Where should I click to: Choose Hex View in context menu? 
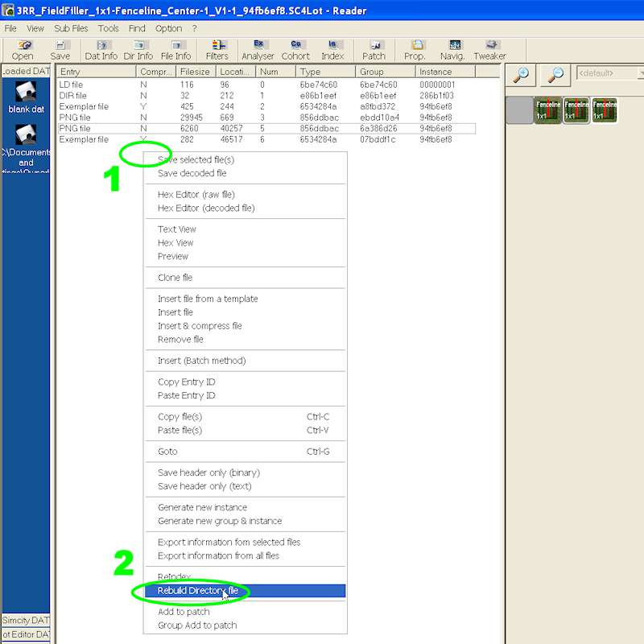[246, 243]
